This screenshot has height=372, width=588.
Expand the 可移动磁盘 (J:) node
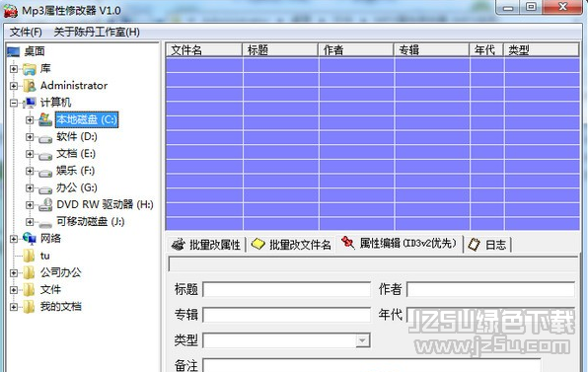(x=30, y=222)
